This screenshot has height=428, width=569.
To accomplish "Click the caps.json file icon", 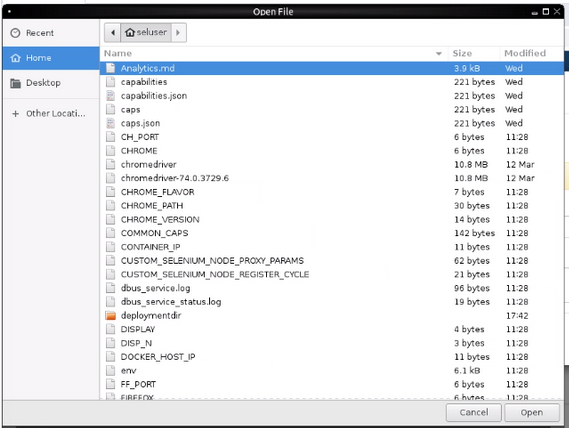I will pyautogui.click(x=111, y=123).
